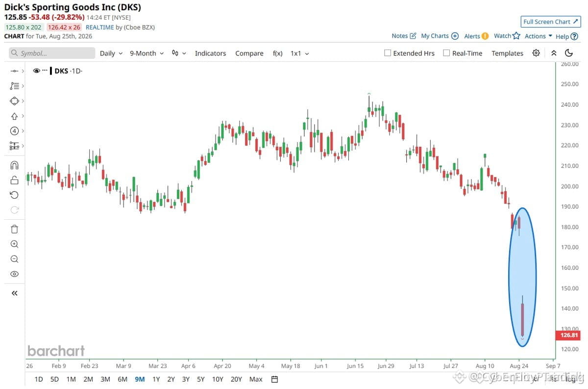Select the 3M range option
The height and width of the screenshot is (389, 588).
[x=105, y=379]
